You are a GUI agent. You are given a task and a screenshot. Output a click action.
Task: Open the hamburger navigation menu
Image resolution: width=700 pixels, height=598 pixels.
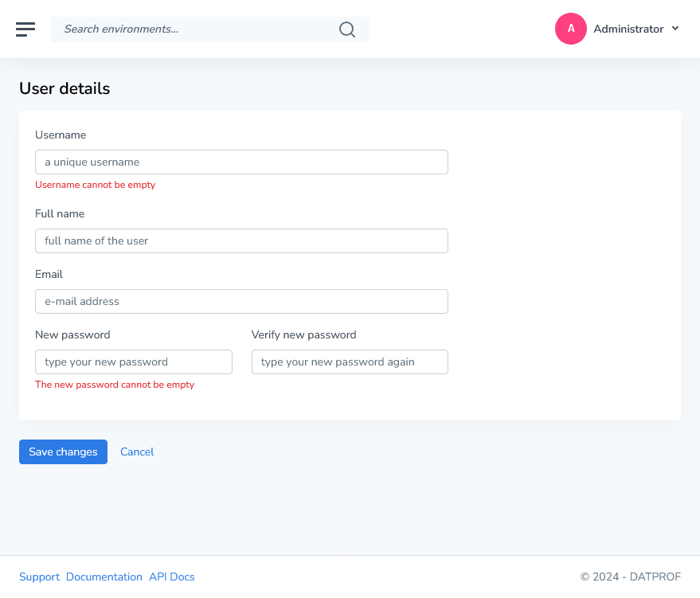click(x=25, y=29)
